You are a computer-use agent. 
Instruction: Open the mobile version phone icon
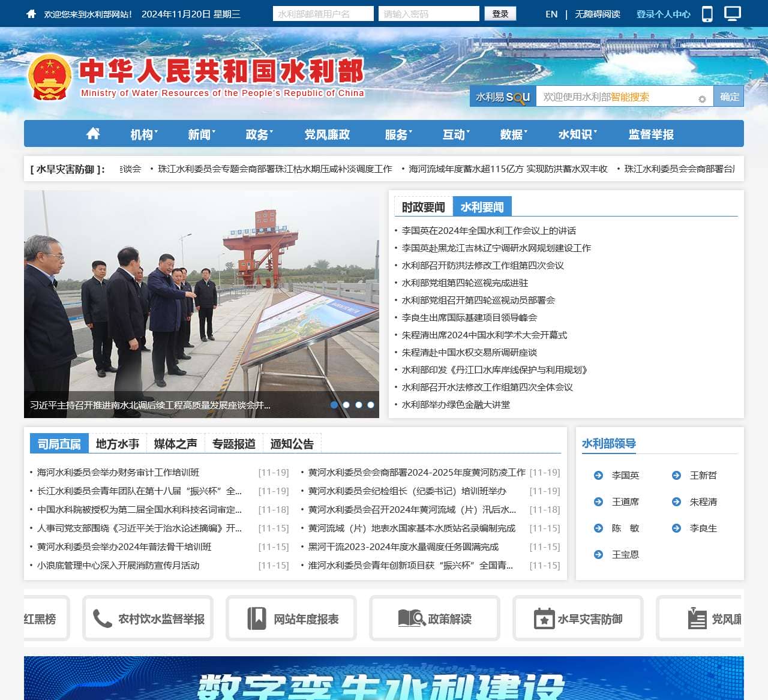(x=707, y=14)
